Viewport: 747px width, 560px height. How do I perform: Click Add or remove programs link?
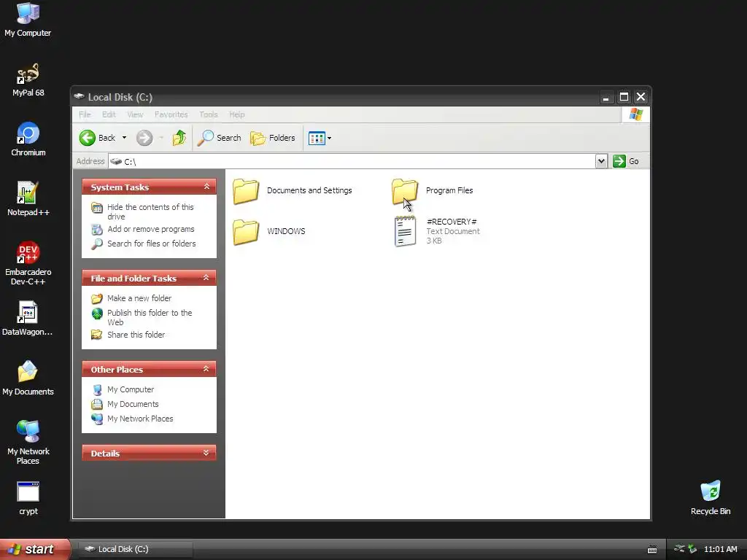150,229
